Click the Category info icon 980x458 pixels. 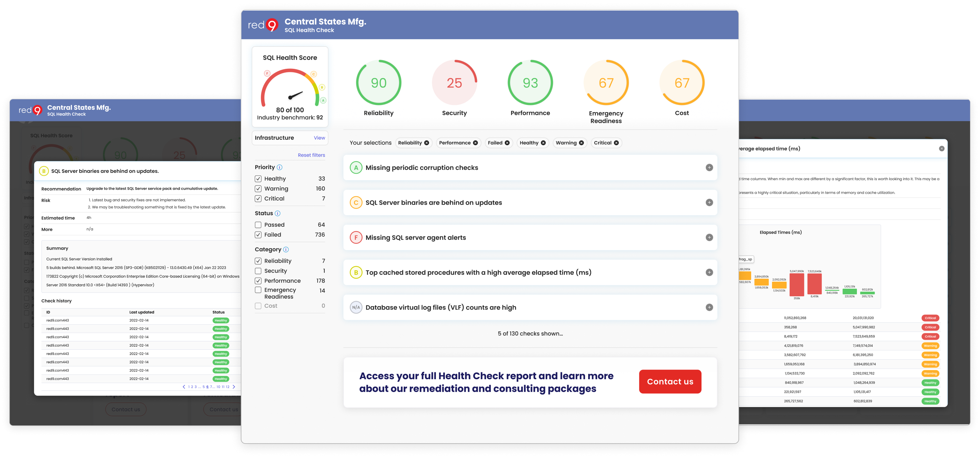point(286,249)
